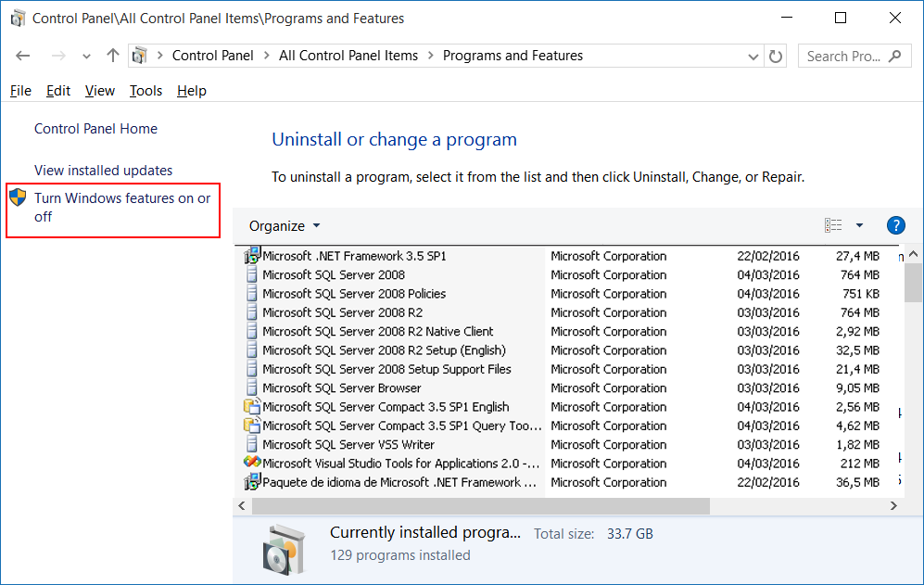Click the 129 programs installed text
The image size is (924, 585).
click(x=400, y=555)
